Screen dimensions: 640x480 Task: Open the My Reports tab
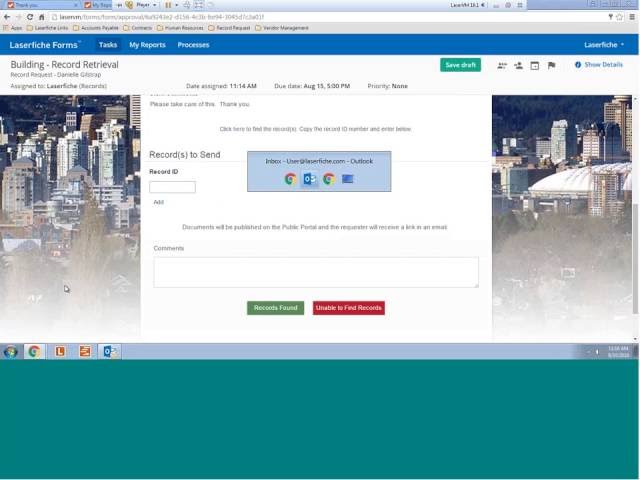[x=147, y=45]
